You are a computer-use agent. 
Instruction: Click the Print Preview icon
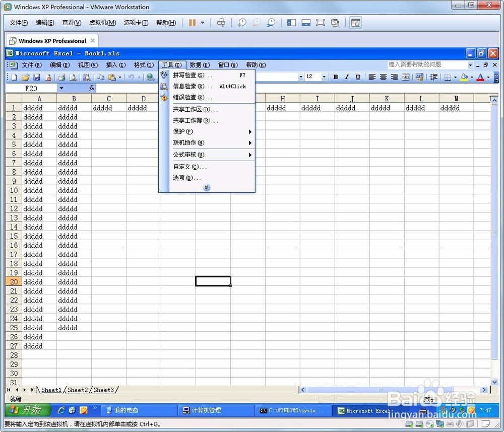tap(73, 77)
